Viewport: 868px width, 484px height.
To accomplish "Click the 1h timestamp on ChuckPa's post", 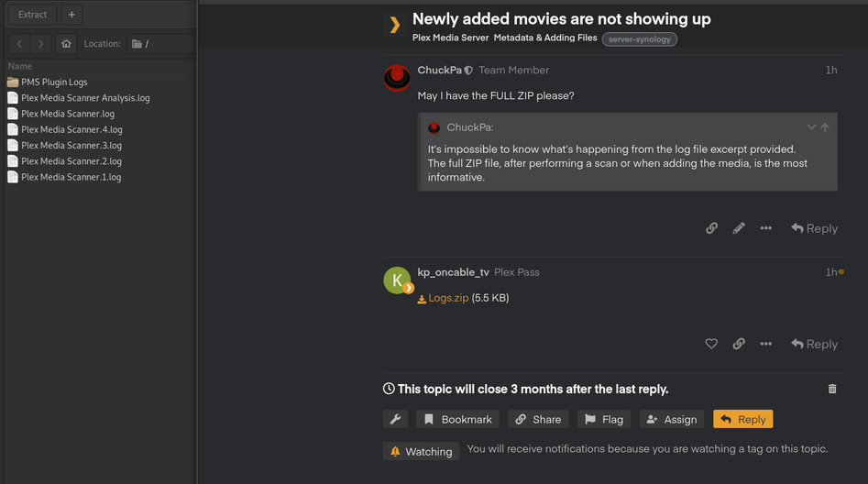I will tap(831, 71).
